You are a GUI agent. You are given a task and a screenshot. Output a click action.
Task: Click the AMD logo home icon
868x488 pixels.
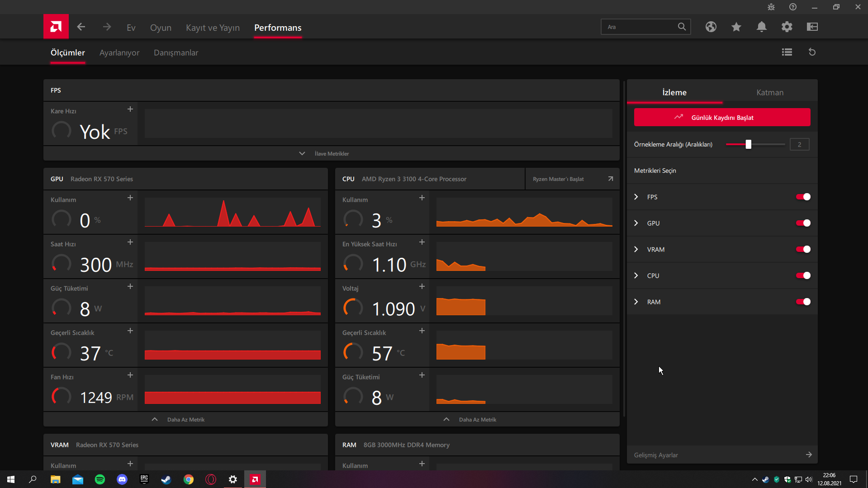tap(56, 27)
